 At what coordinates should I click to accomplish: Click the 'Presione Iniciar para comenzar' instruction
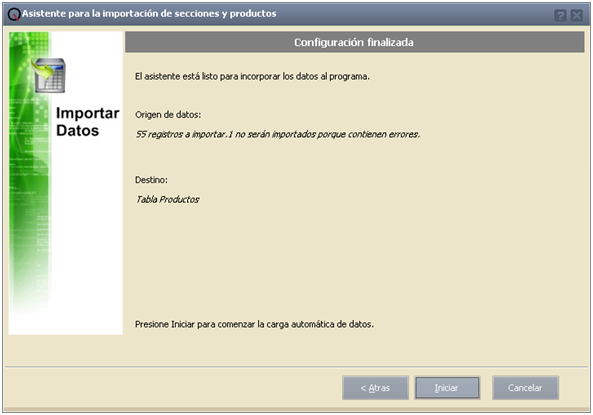click(x=254, y=324)
